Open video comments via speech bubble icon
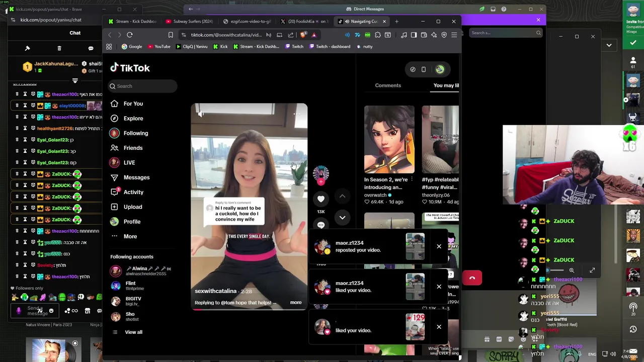 click(x=321, y=225)
